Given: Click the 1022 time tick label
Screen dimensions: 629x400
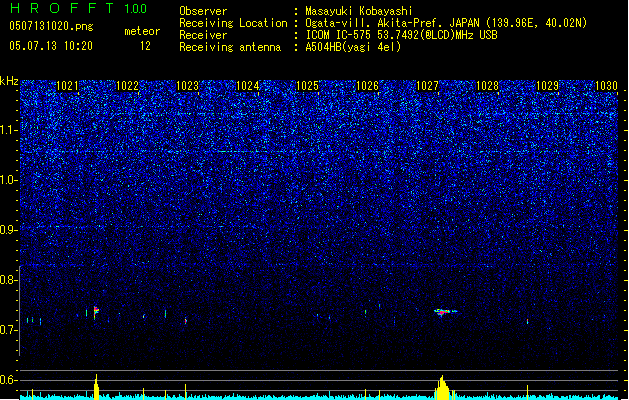Looking at the screenshot, I should [x=127, y=86].
